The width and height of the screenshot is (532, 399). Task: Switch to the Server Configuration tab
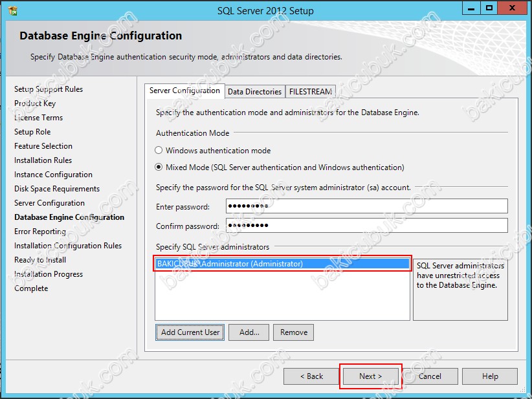[x=184, y=91]
